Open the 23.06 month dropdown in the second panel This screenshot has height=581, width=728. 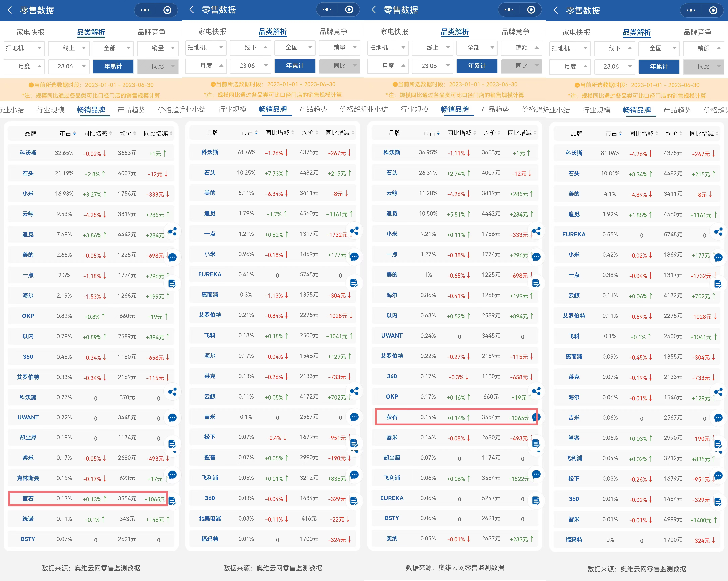click(x=250, y=66)
